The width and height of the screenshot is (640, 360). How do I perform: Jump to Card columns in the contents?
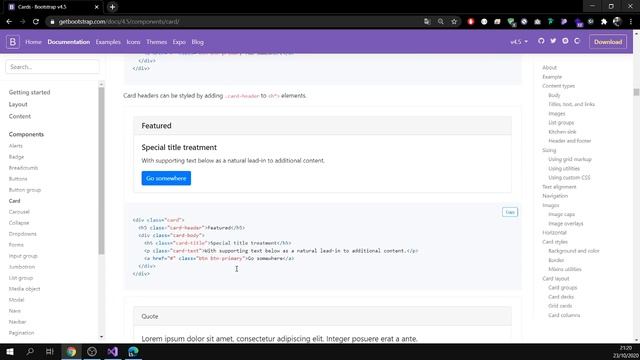pyautogui.click(x=564, y=315)
